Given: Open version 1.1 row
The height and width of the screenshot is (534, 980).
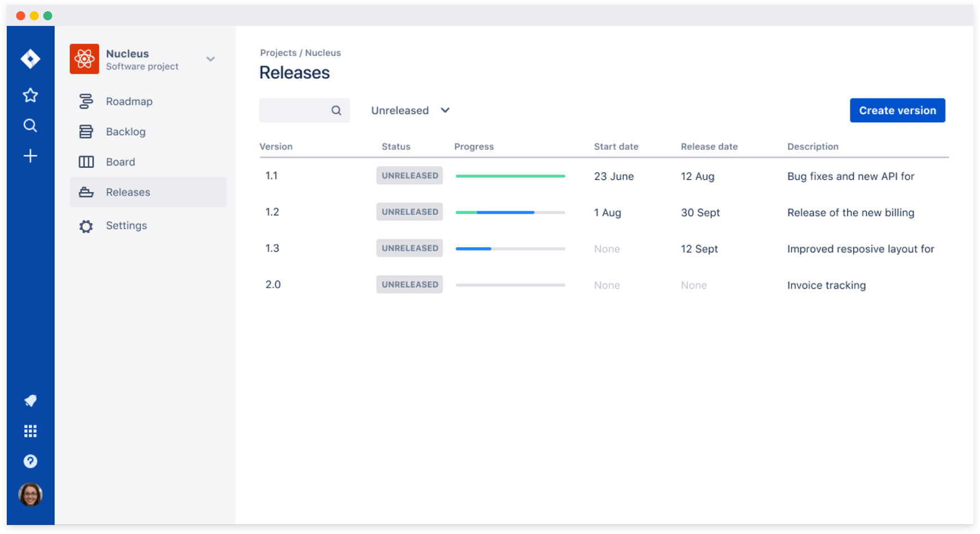Looking at the screenshot, I should (271, 176).
